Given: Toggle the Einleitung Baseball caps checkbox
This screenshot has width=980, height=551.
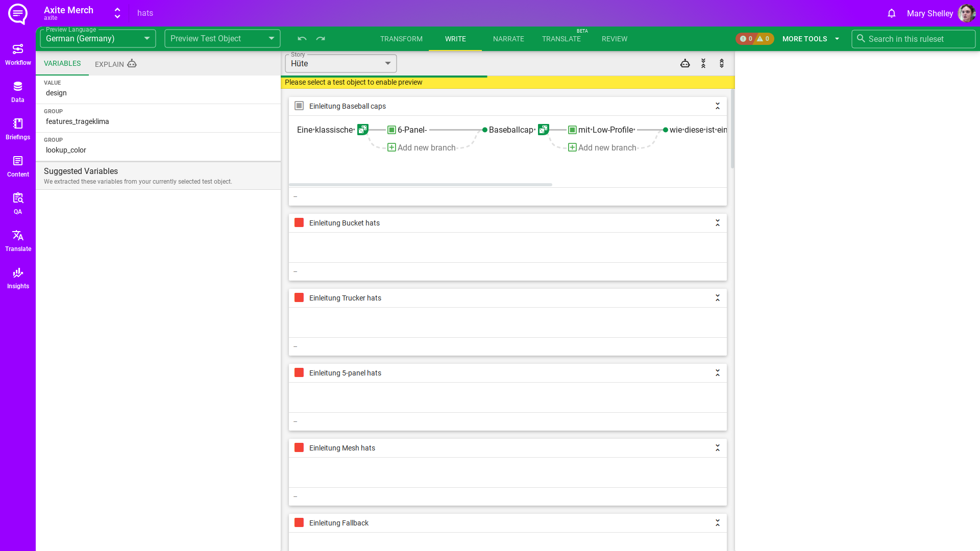Looking at the screenshot, I should pos(299,106).
